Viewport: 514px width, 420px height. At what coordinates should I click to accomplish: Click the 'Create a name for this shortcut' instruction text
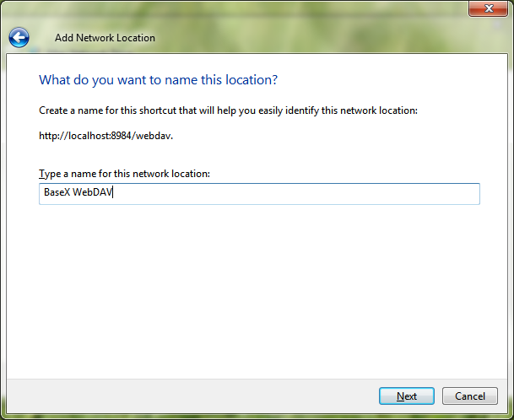point(228,110)
